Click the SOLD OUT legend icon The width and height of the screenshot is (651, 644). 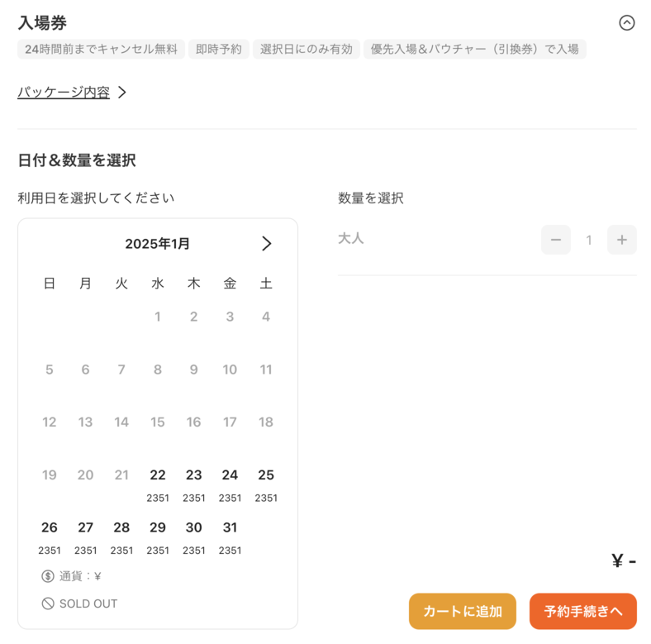(48, 603)
